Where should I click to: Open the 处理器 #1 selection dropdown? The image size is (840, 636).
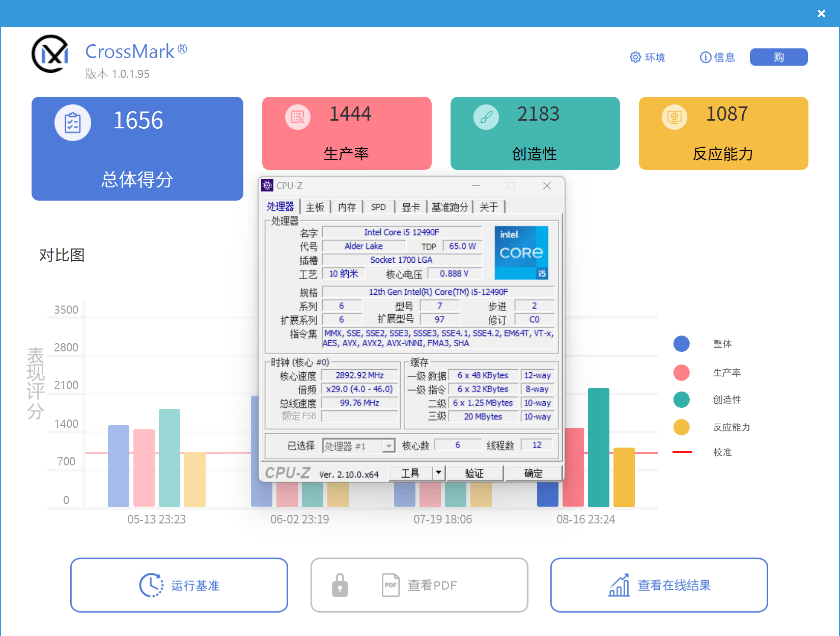[x=359, y=446]
